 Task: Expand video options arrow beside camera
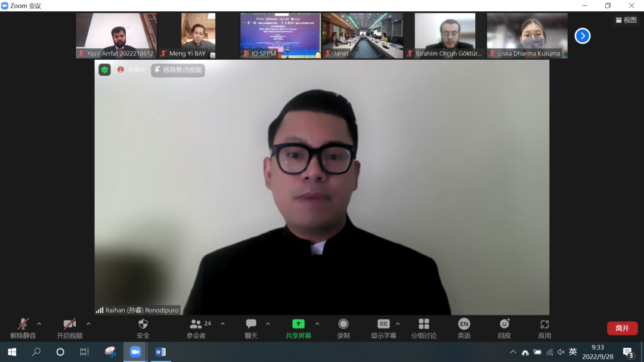tap(88, 324)
